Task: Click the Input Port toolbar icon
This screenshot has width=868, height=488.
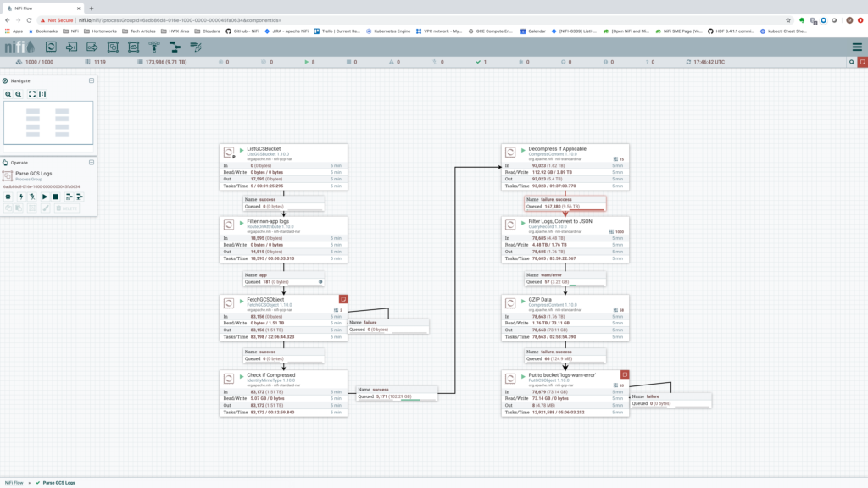Action: tap(71, 47)
